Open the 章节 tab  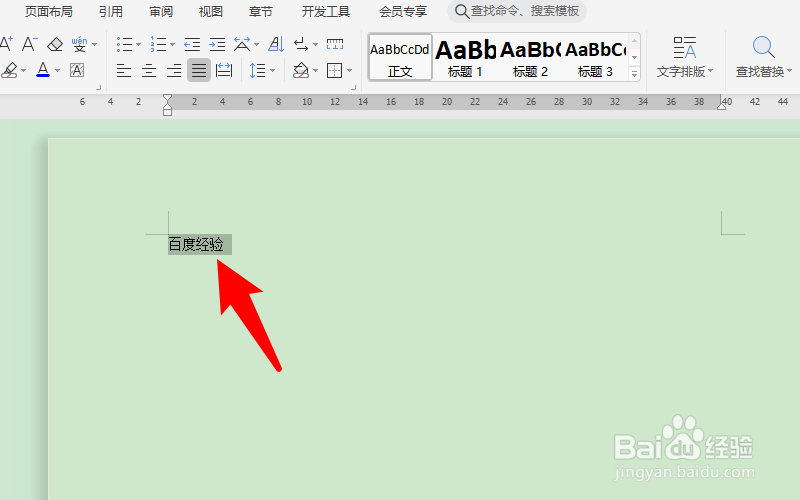click(261, 11)
